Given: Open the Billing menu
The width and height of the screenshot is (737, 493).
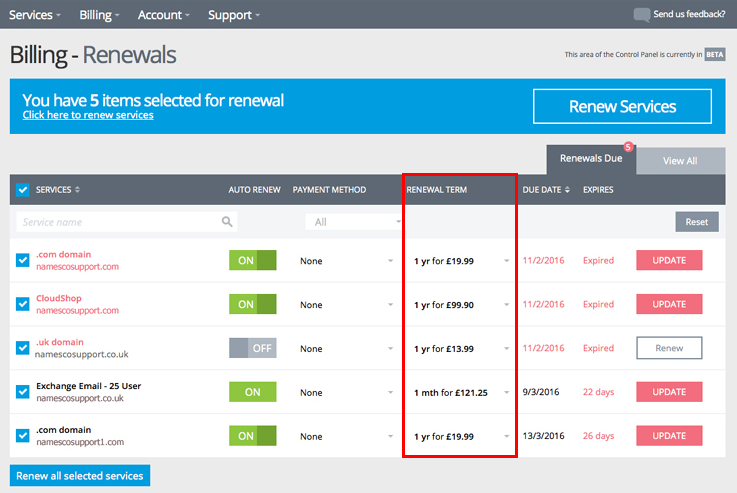Looking at the screenshot, I should coord(99,15).
